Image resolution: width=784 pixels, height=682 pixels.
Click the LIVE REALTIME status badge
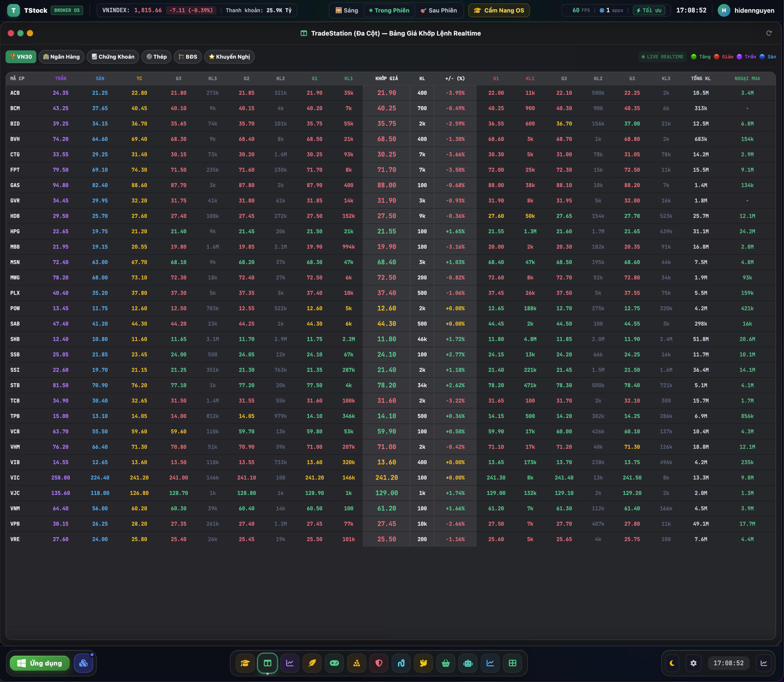tap(662, 57)
